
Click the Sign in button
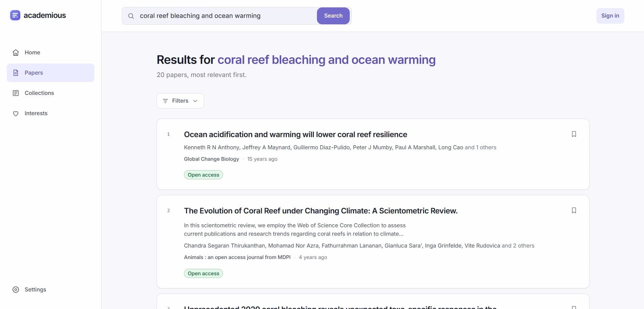click(x=610, y=16)
